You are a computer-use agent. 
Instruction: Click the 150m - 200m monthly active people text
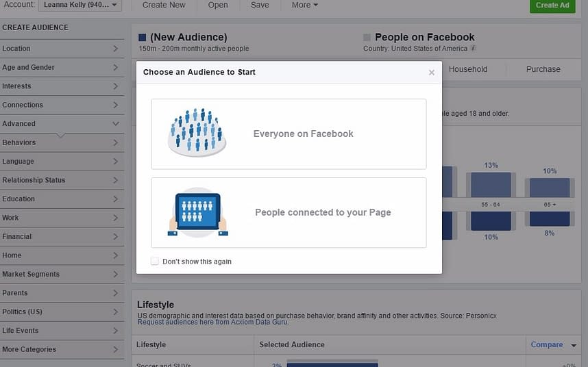coord(194,49)
